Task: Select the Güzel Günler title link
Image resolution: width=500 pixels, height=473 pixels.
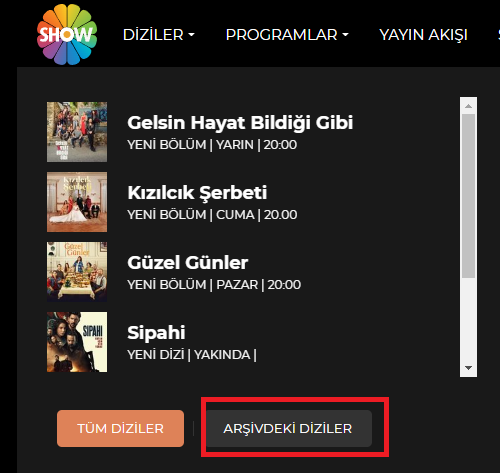Action: click(187, 263)
